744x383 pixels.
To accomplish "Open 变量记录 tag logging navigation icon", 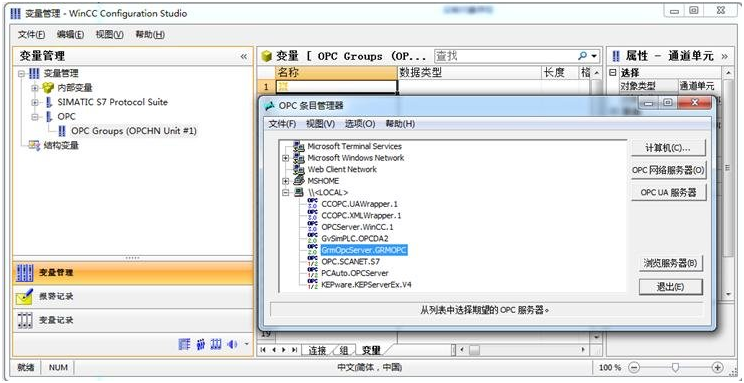I will tap(25, 320).
